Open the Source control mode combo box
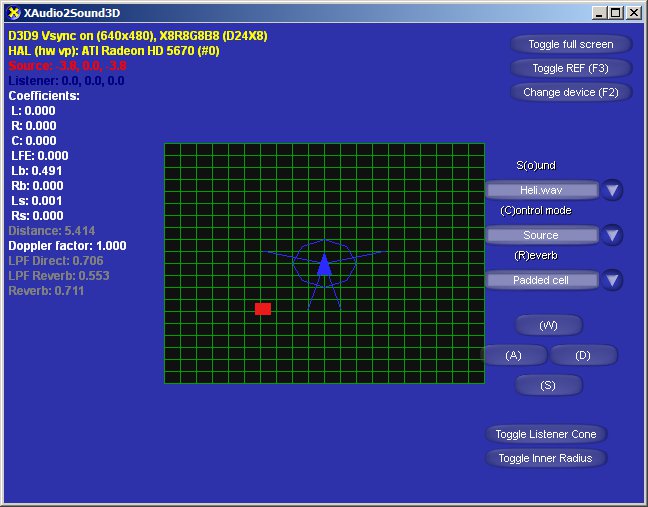Viewport: 648px width, 507px height. [x=542, y=235]
